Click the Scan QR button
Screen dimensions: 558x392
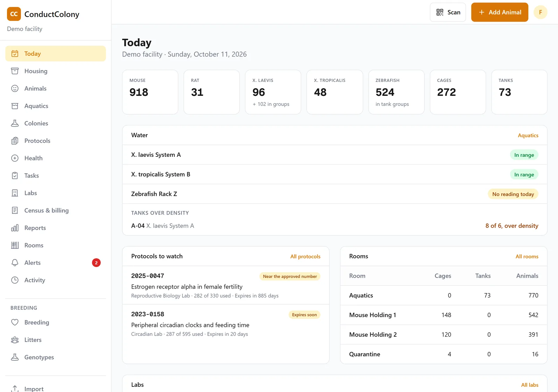tap(448, 12)
